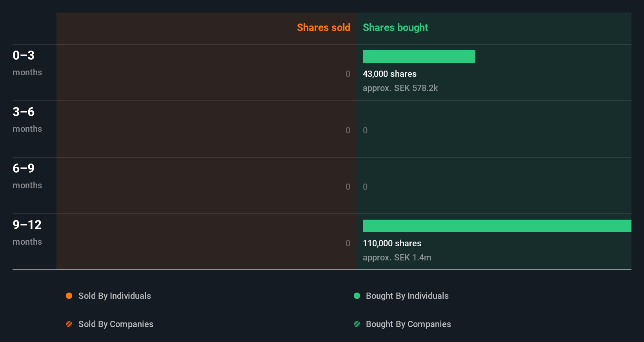Screen dimensions: 644x342
Task: Select the Sold By Individuals legend label
Action: (115, 296)
